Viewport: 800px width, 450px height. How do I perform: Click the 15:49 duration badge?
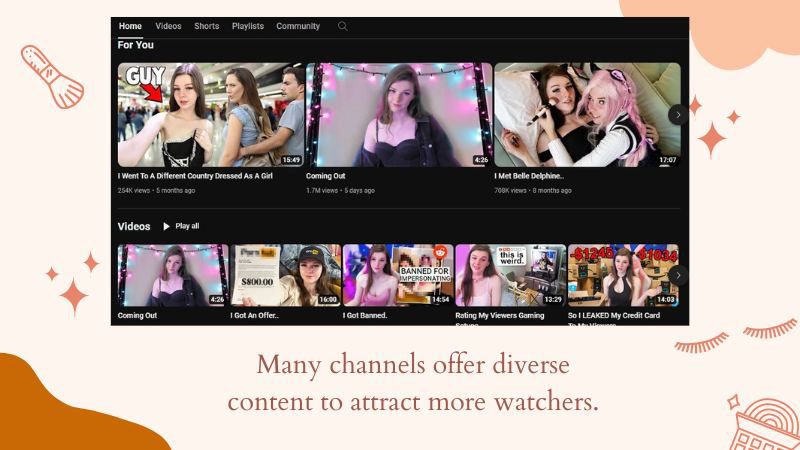(291, 160)
